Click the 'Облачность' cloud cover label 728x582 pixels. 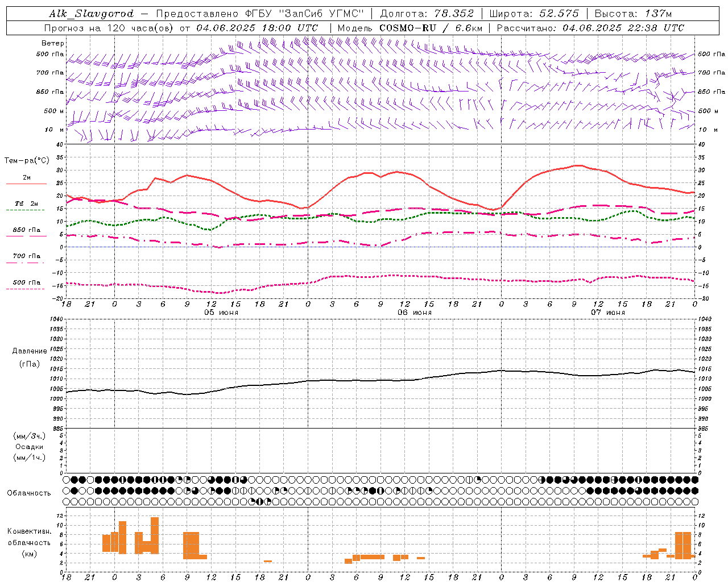(x=29, y=493)
